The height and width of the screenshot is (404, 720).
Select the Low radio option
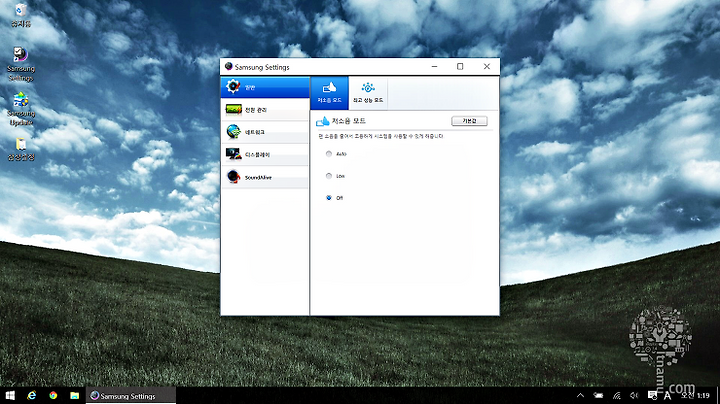pos(329,176)
